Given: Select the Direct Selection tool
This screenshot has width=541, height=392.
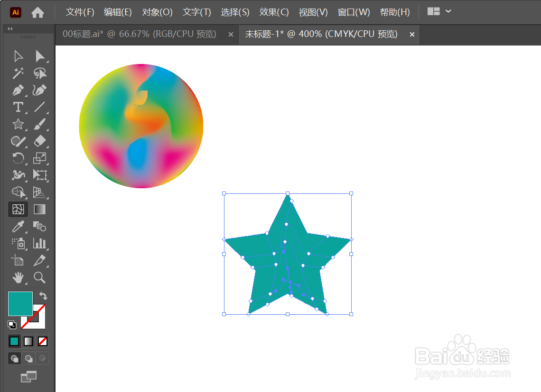Looking at the screenshot, I should coord(40,56).
